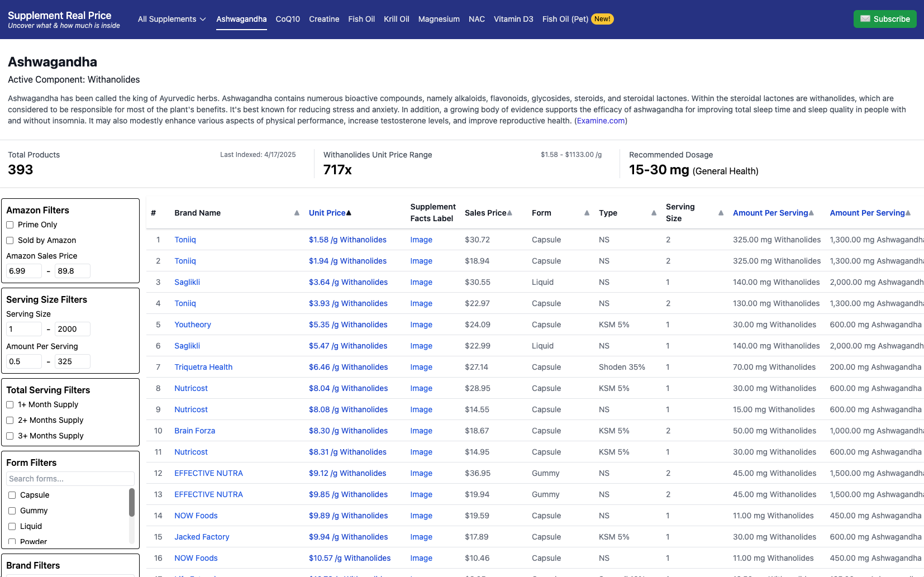This screenshot has width=924, height=577.
Task: Sort by Ashwagandha Amount Per Serving column
Action: 870,213
